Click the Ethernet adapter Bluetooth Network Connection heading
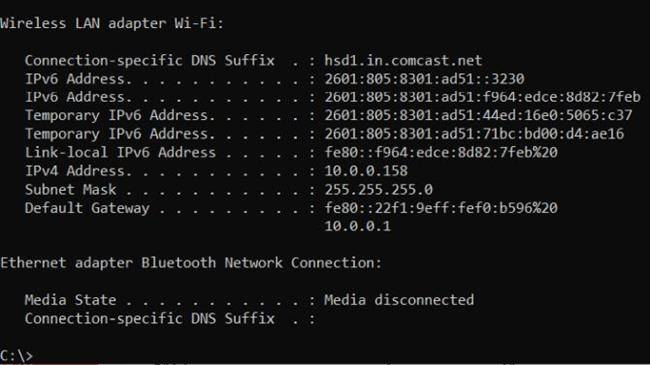Screen dimensions: 650x365 coord(191,263)
